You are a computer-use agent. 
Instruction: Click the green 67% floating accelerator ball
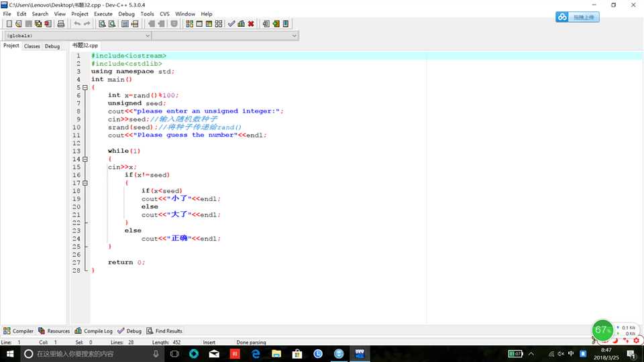602,330
